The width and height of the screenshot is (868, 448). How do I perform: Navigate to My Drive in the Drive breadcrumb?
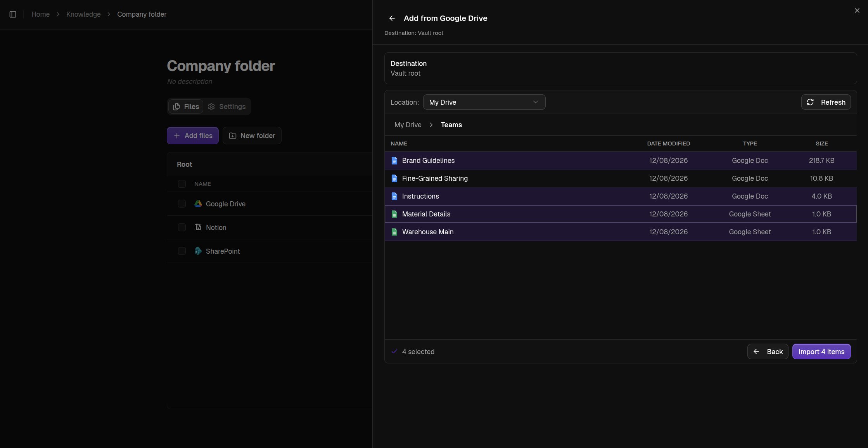click(x=408, y=125)
